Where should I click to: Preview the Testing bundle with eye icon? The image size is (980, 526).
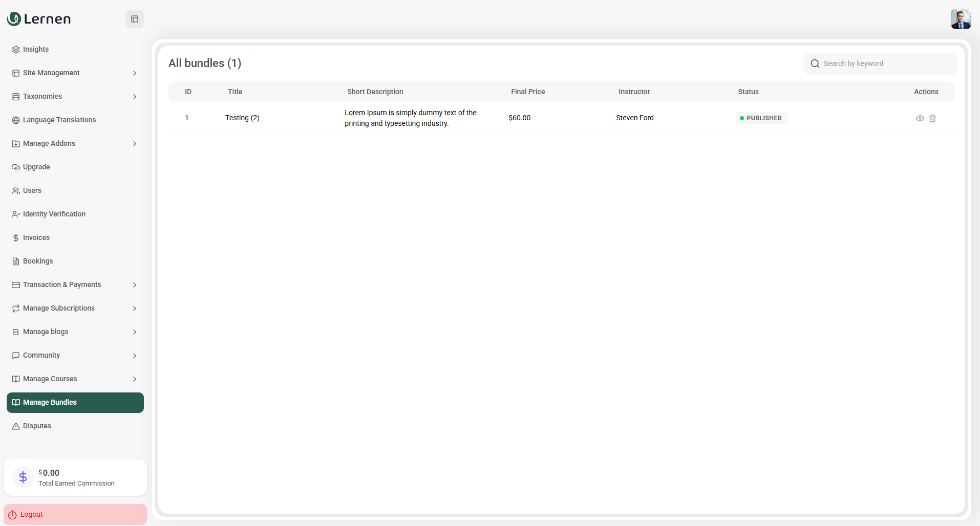(920, 118)
